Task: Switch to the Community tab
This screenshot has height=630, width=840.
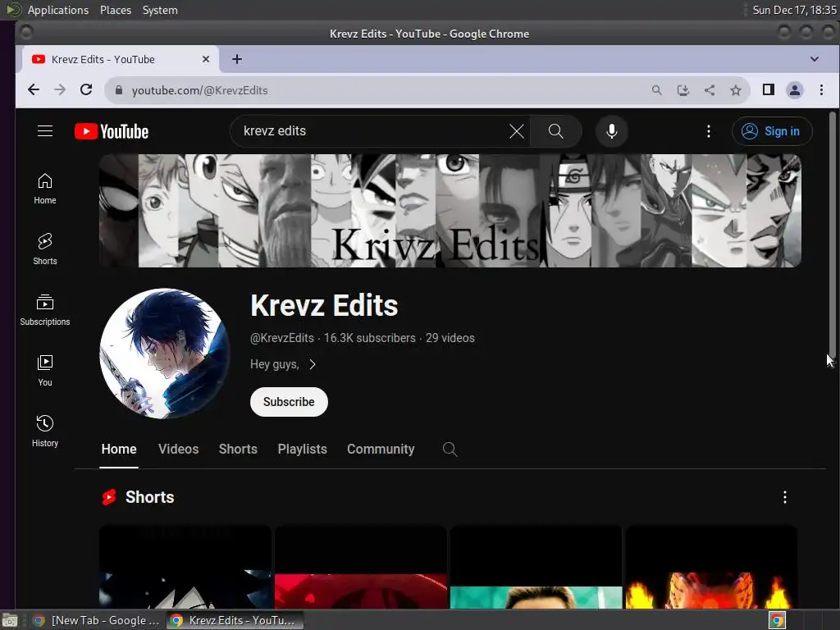Action: 381,449
